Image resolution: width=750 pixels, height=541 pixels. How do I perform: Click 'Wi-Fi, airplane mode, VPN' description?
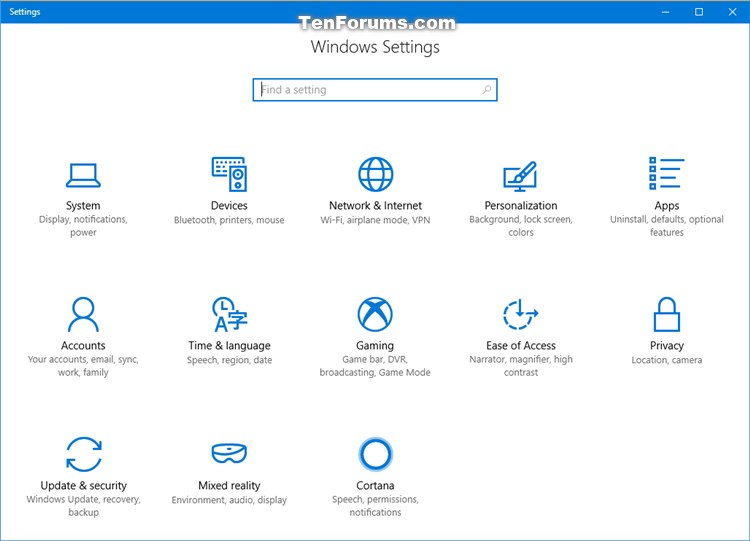tap(375, 220)
